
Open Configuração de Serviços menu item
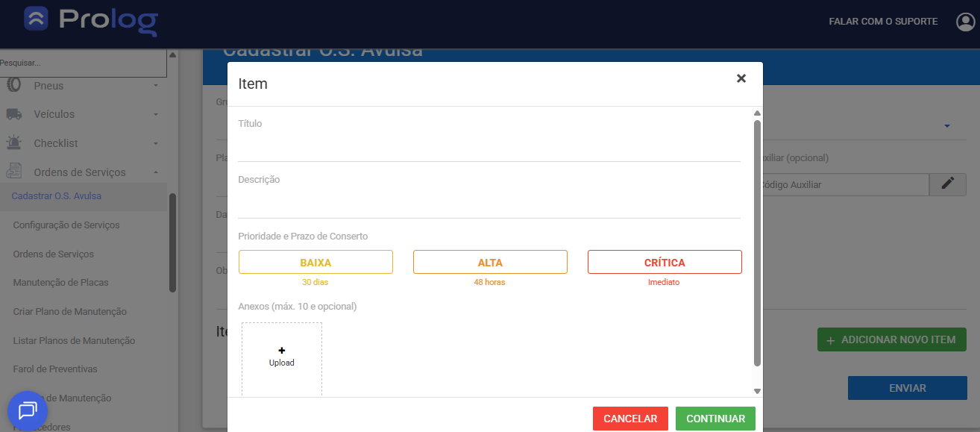[x=66, y=225]
